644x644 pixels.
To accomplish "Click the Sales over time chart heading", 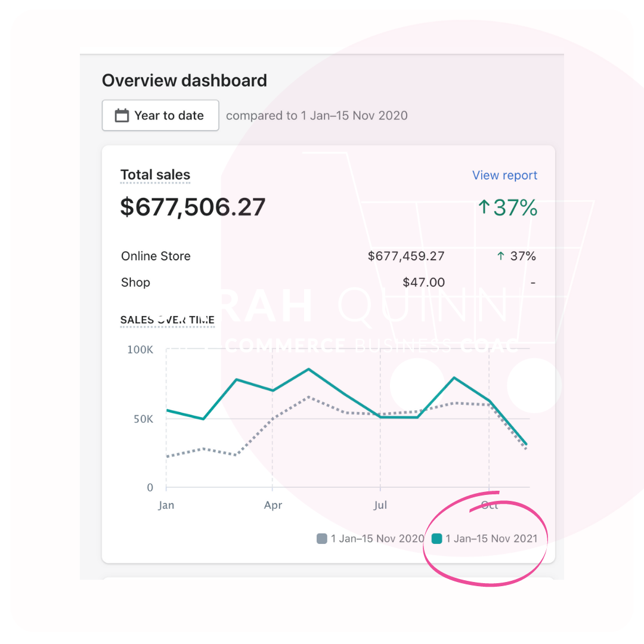I will [x=167, y=320].
